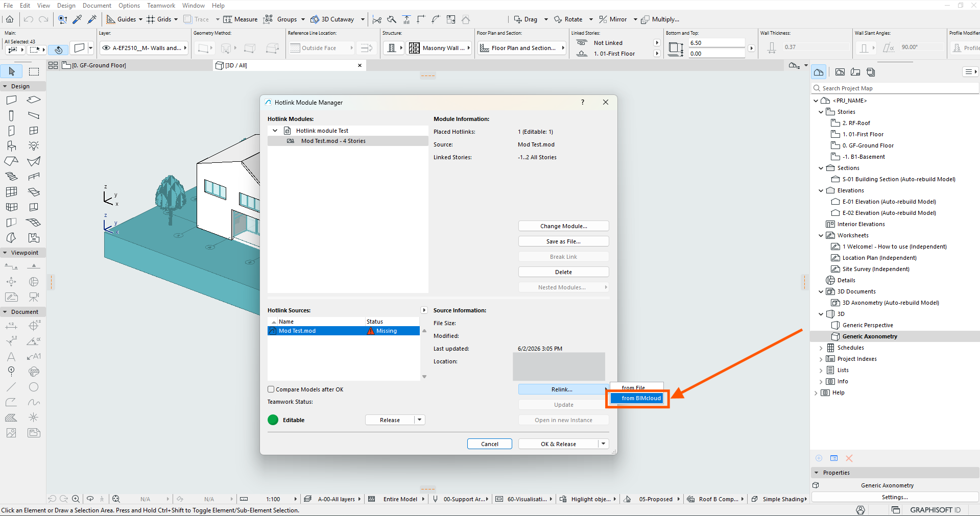
Task: Collapse the Viewpoint toolbox section
Action: click(x=5, y=253)
